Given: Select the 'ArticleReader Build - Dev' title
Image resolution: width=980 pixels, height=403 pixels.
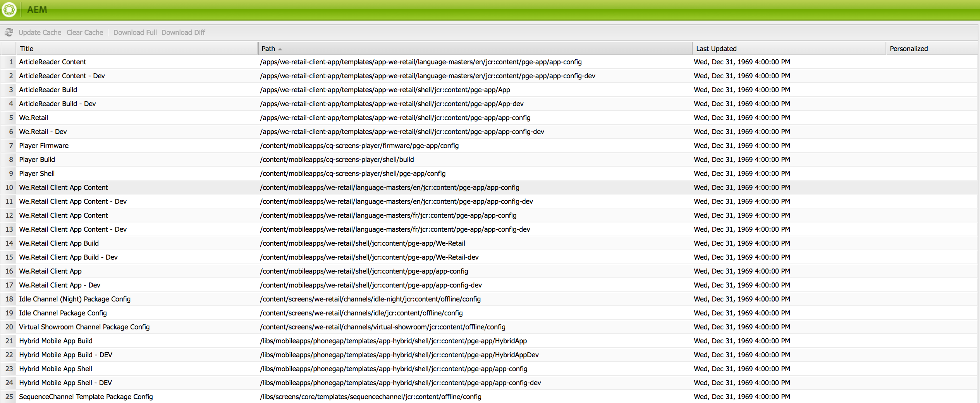Looking at the screenshot, I should coord(57,104).
